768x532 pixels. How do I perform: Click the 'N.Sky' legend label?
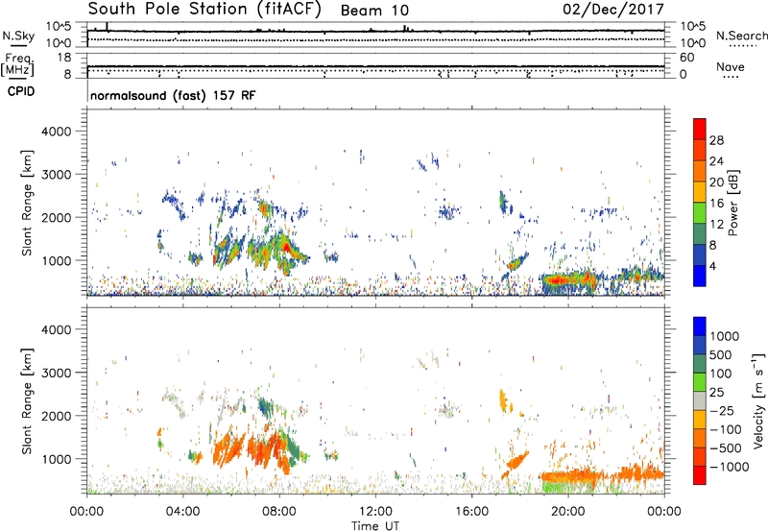click(18, 36)
